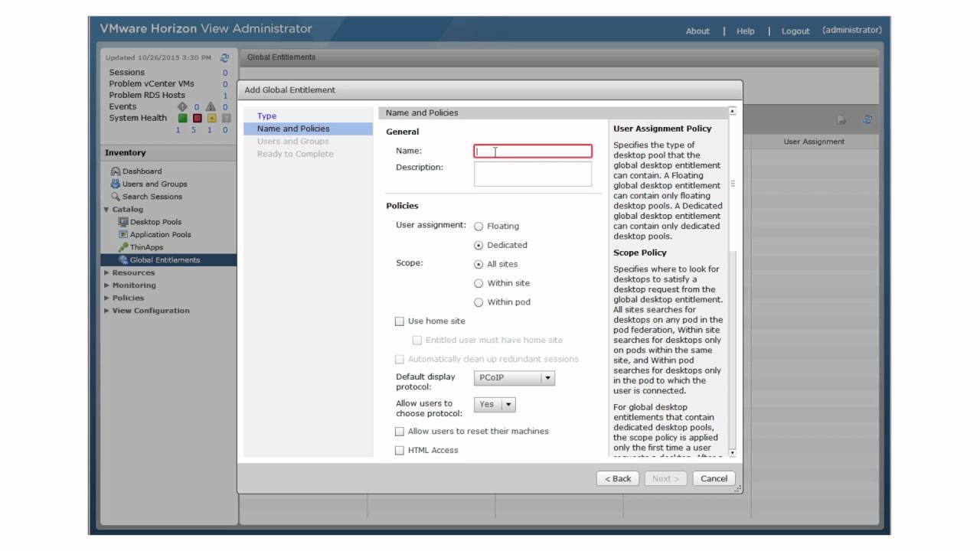
Task: Expand the Monitoring tree section
Action: click(106, 285)
